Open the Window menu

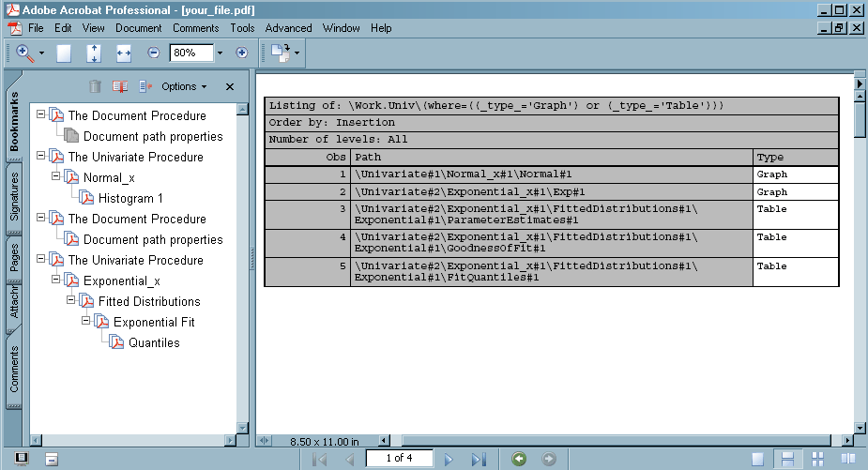pyautogui.click(x=341, y=28)
